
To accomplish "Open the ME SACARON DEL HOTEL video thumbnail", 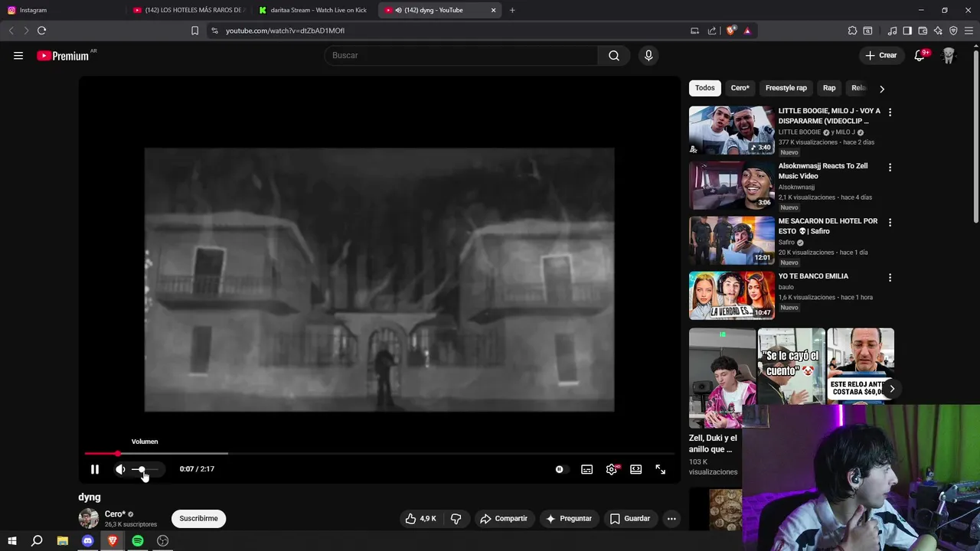I will 732,240.
